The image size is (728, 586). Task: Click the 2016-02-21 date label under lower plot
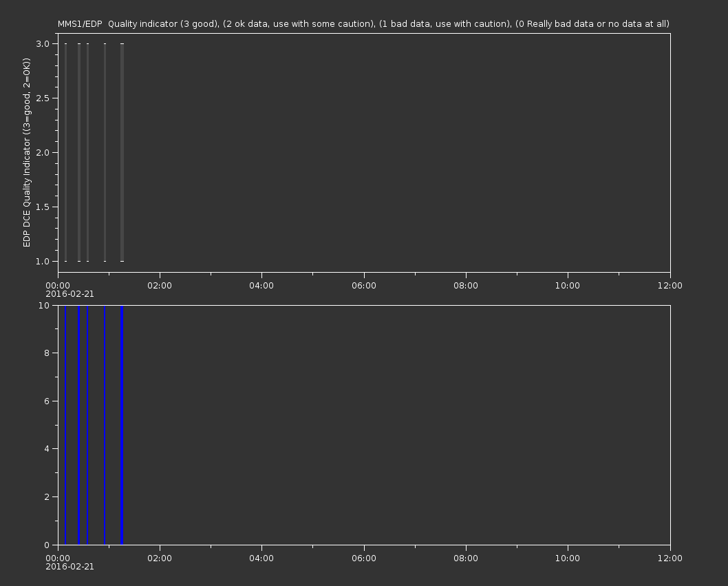(x=69, y=567)
